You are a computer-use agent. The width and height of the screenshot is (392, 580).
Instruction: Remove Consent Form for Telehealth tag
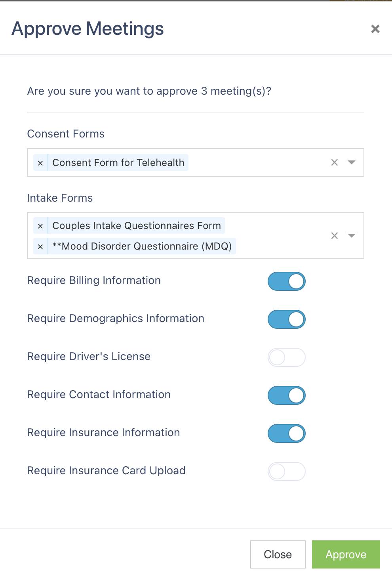(40, 163)
